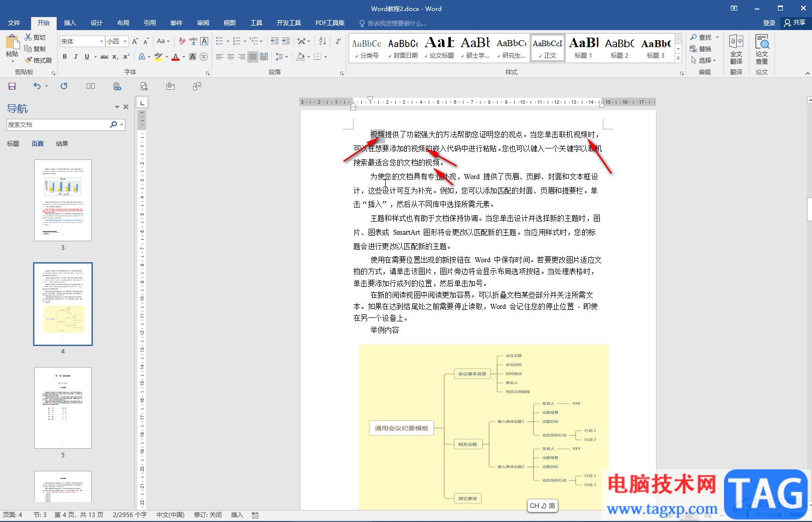The width and height of the screenshot is (812, 522).
Task: Click the full-text translate (全文翻译) icon
Action: [x=736, y=49]
